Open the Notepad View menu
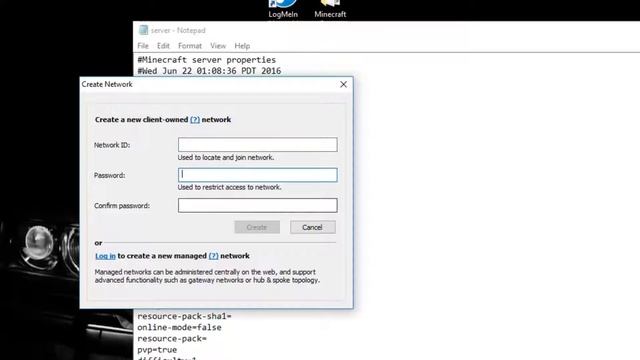The height and width of the screenshot is (360, 640). [218, 46]
